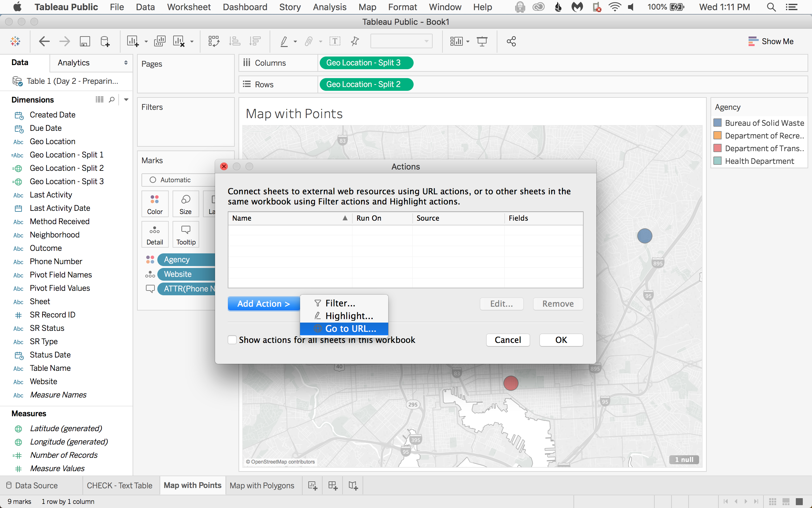Add new story tab icon
This screenshot has height=508, width=812.
click(x=353, y=485)
